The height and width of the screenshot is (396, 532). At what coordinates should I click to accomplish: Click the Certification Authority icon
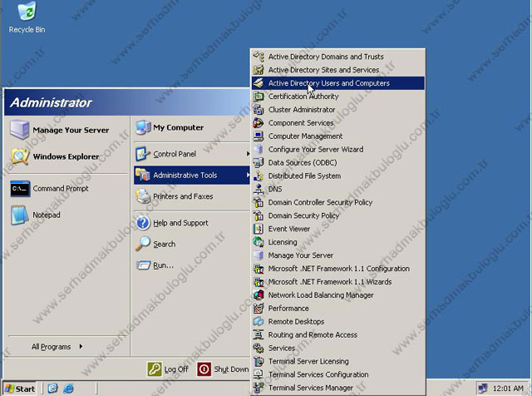tap(259, 97)
